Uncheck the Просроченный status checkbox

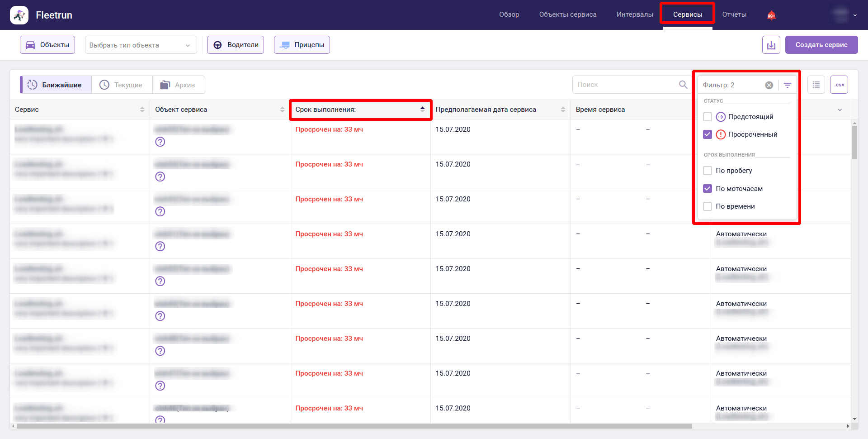point(708,134)
